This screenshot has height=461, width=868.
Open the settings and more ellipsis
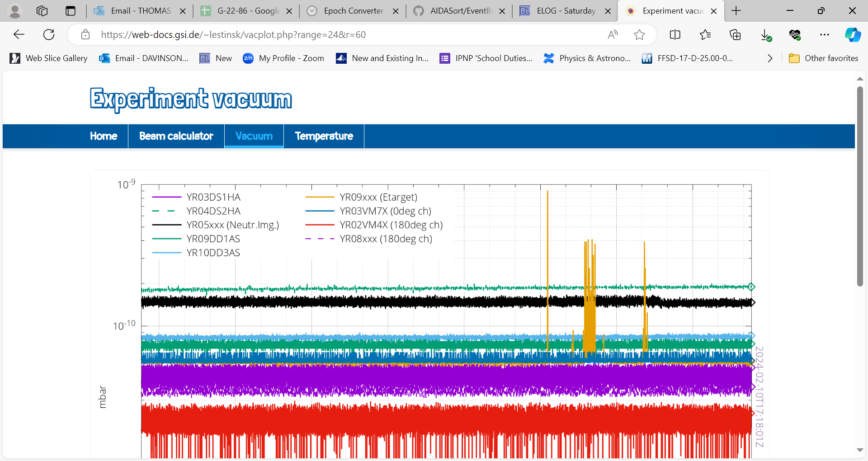tap(825, 34)
